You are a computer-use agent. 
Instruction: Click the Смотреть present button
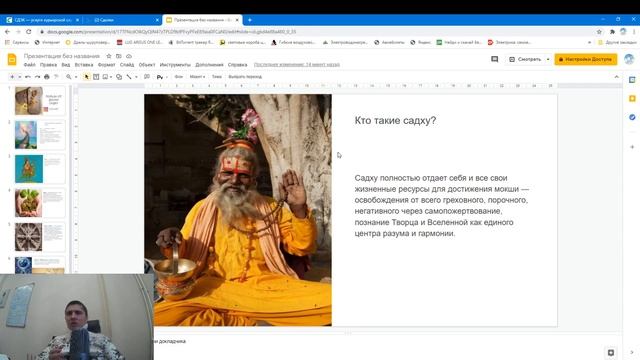[525, 60]
